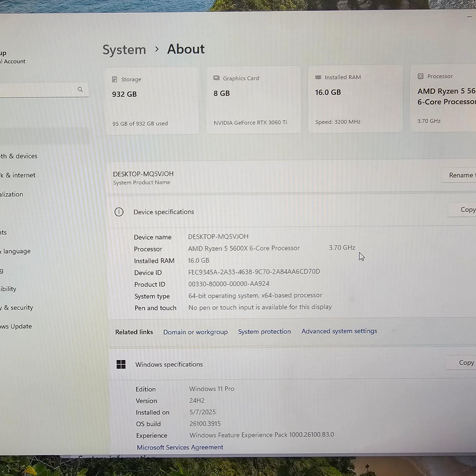This screenshot has width=476, height=476.
Task: Open Gaming in the sidebar
Action: (2, 271)
